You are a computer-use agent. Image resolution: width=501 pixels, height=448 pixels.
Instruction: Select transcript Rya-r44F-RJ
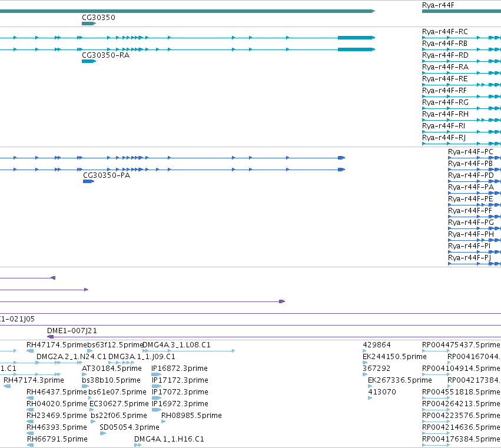tap(444, 137)
